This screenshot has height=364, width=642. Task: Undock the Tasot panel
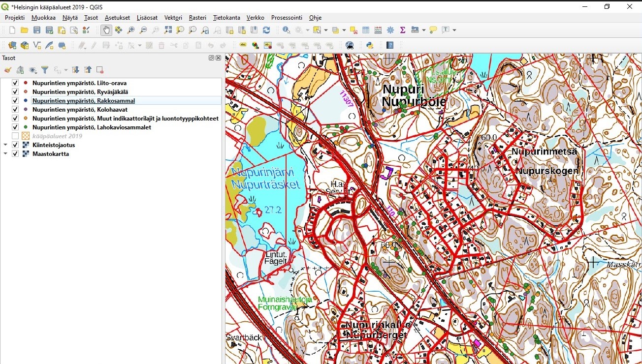point(212,58)
